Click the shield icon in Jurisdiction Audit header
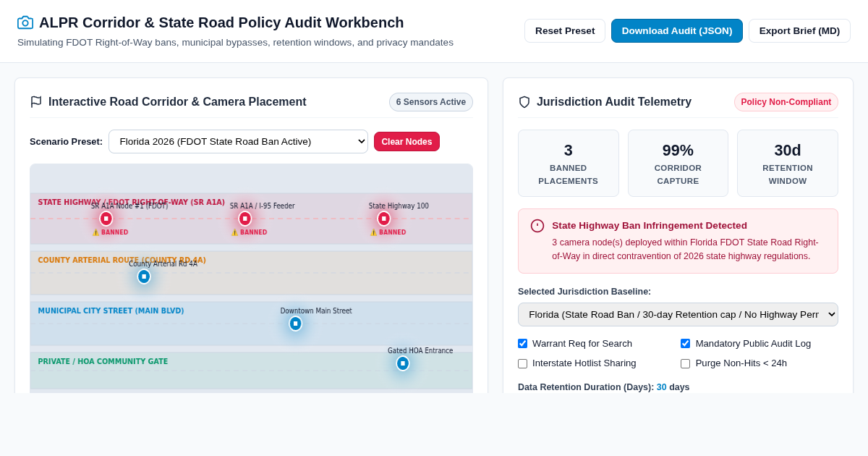This screenshot has width=868, height=456. pyautogui.click(x=524, y=102)
